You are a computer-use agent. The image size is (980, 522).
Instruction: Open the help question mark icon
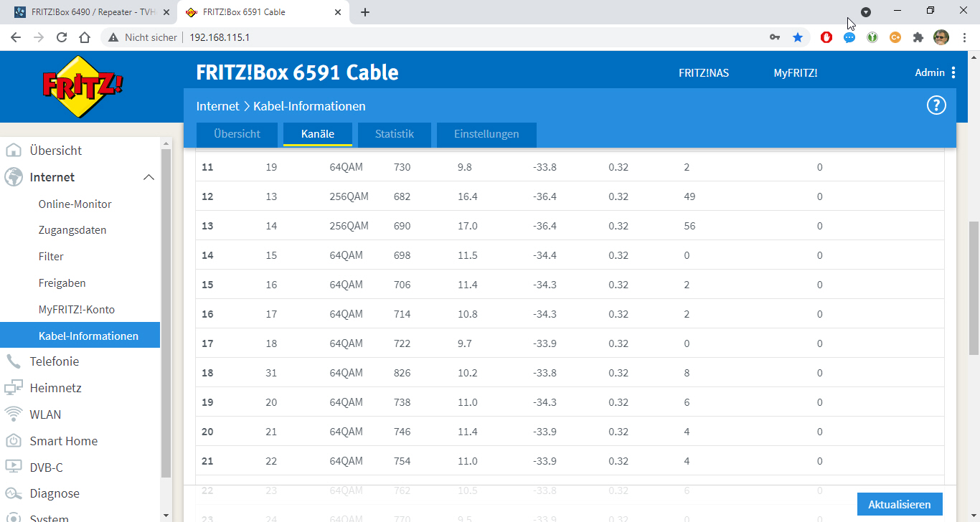(936, 106)
